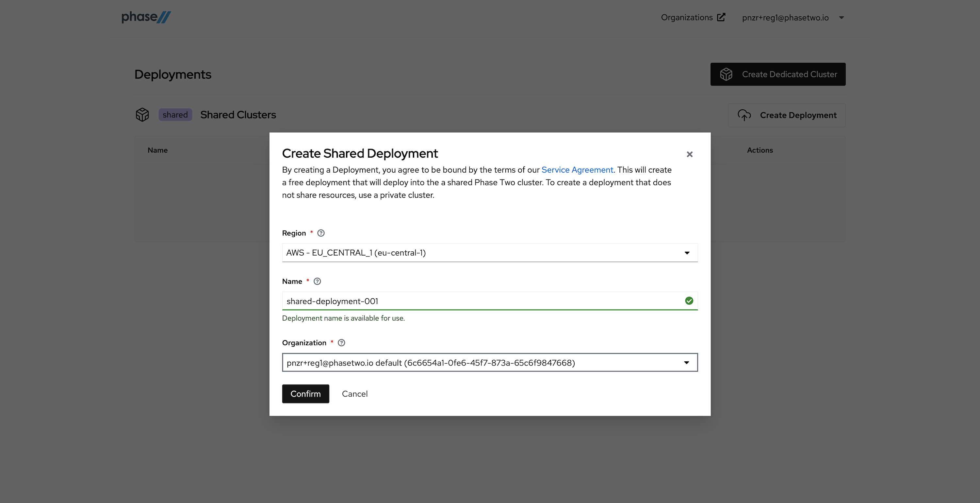Open the Name field help icon
This screenshot has width=980, height=503.
pos(317,281)
